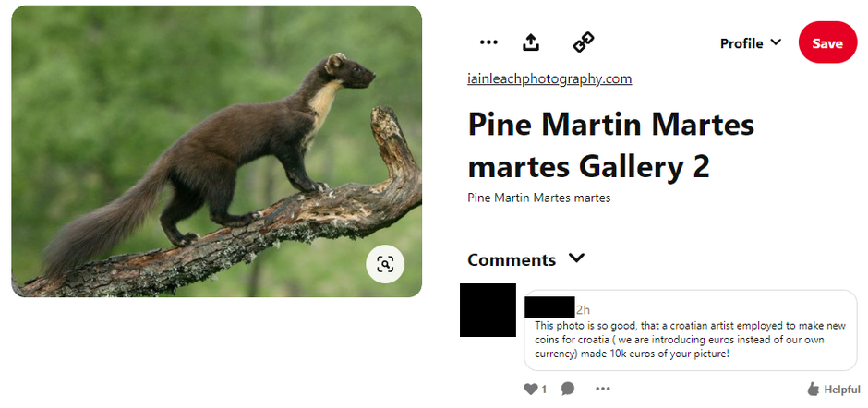Click the Pine Martin Martes martes Gallery 2 title
Screen dimensions: 868x408
click(610, 145)
